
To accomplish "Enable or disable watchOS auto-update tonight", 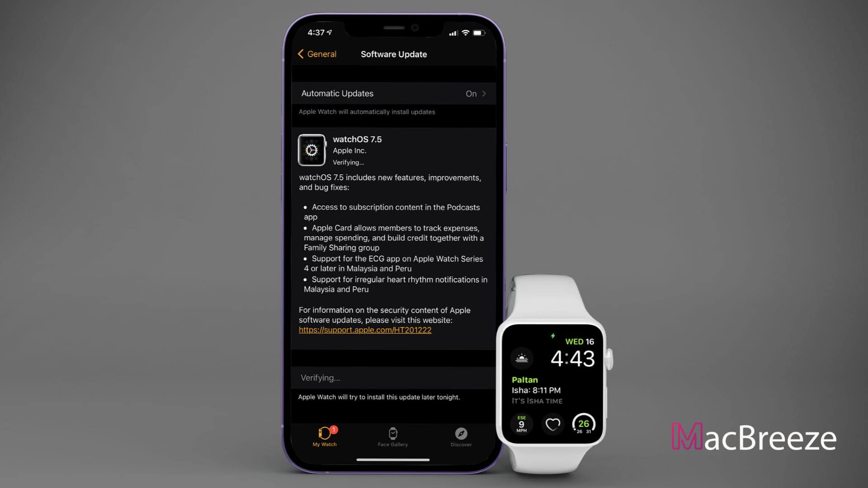I will (393, 93).
